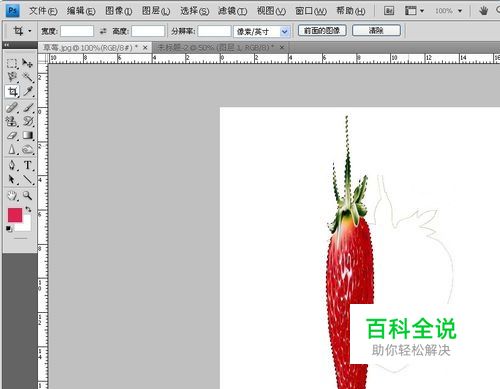Click the ruler origin corner box

pos(43,59)
